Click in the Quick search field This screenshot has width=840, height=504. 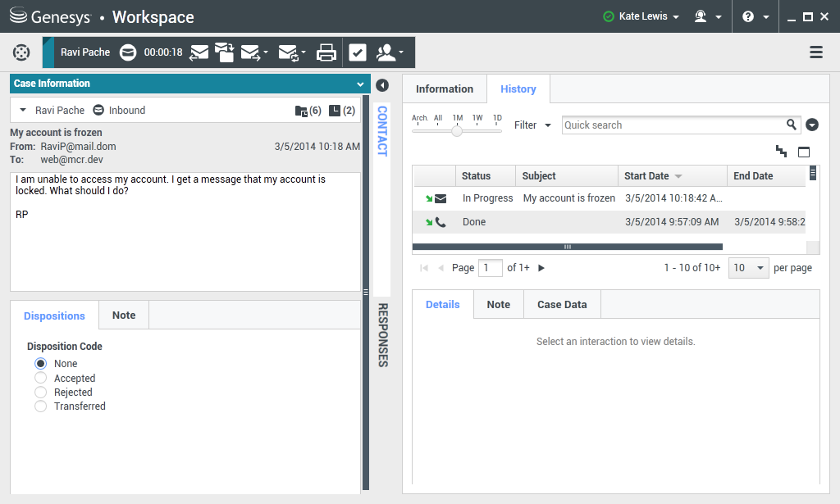click(x=671, y=125)
